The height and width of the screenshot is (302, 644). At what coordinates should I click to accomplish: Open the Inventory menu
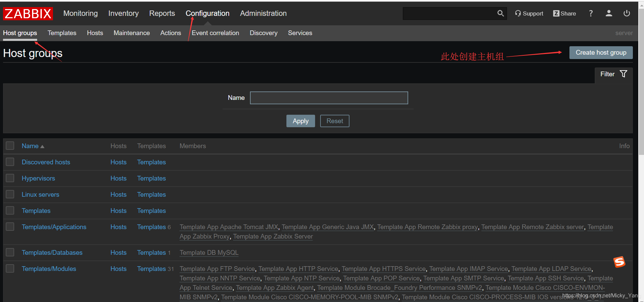[123, 13]
